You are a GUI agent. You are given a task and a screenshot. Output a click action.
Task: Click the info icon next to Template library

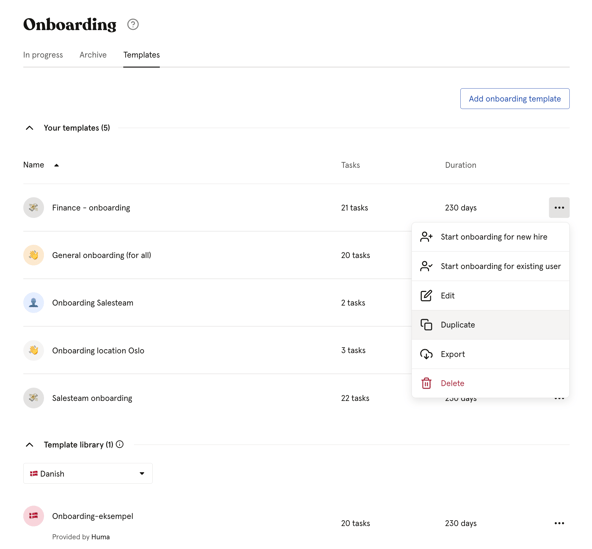[120, 444]
